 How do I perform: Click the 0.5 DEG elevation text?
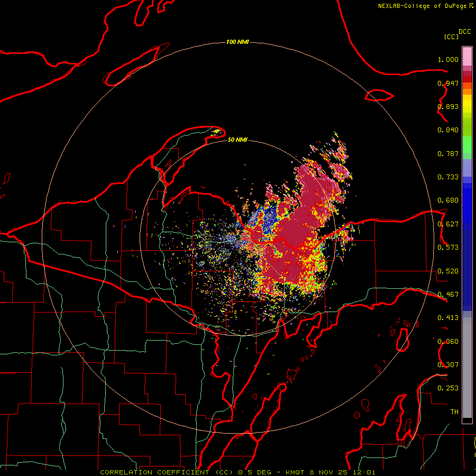(255, 472)
